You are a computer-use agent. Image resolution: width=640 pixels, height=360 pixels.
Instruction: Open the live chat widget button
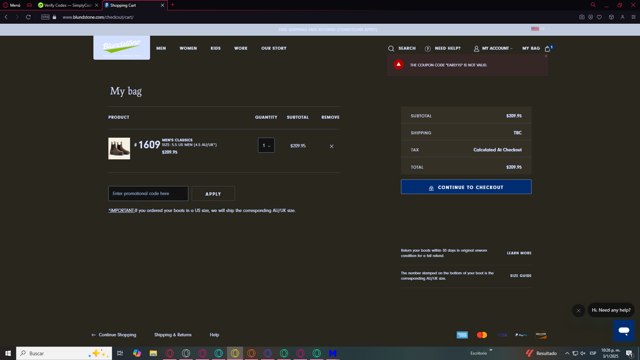624,330
